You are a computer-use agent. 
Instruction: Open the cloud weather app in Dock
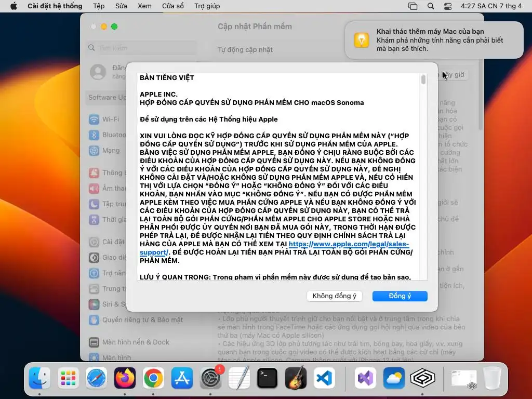point(394,378)
